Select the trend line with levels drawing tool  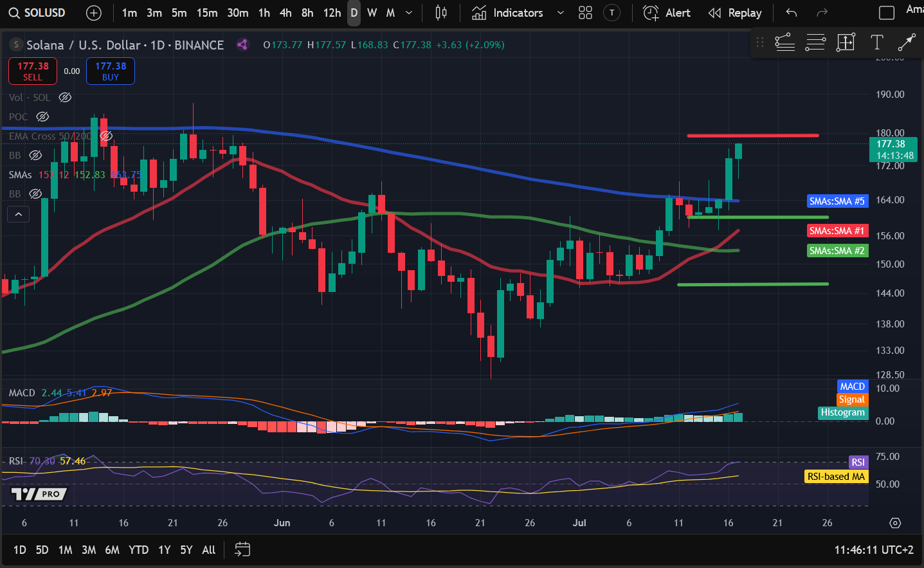tap(784, 42)
